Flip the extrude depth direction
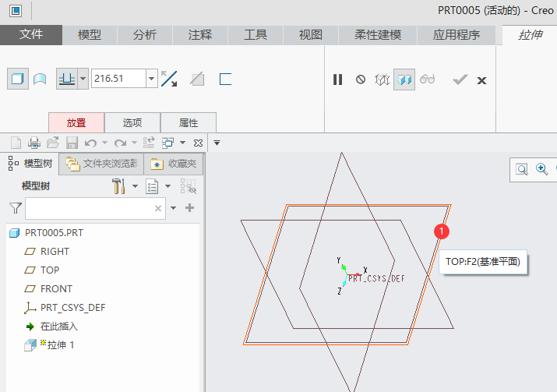Viewport: 557px width, 392px height. coord(169,79)
